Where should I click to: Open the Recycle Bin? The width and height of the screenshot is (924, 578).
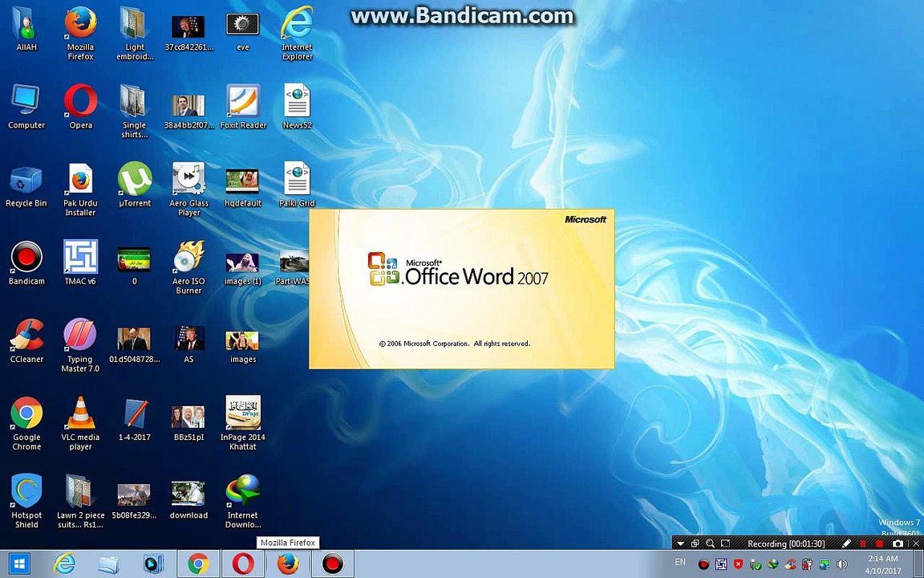coord(26,185)
